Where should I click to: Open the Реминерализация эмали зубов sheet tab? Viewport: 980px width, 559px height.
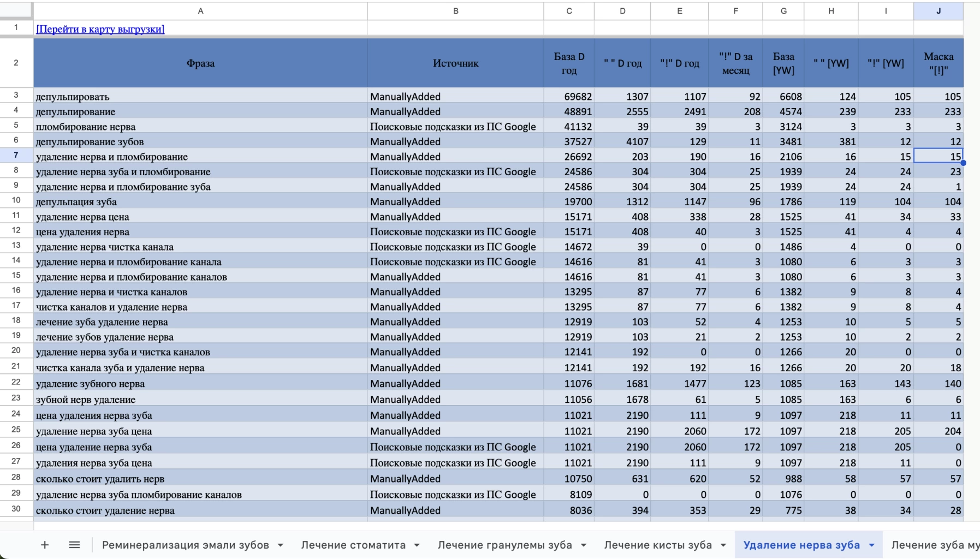pyautogui.click(x=185, y=545)
